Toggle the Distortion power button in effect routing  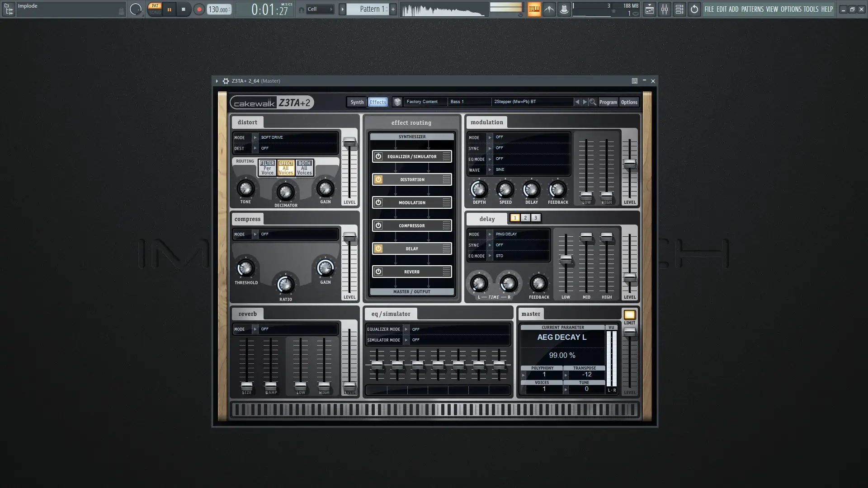378,179
